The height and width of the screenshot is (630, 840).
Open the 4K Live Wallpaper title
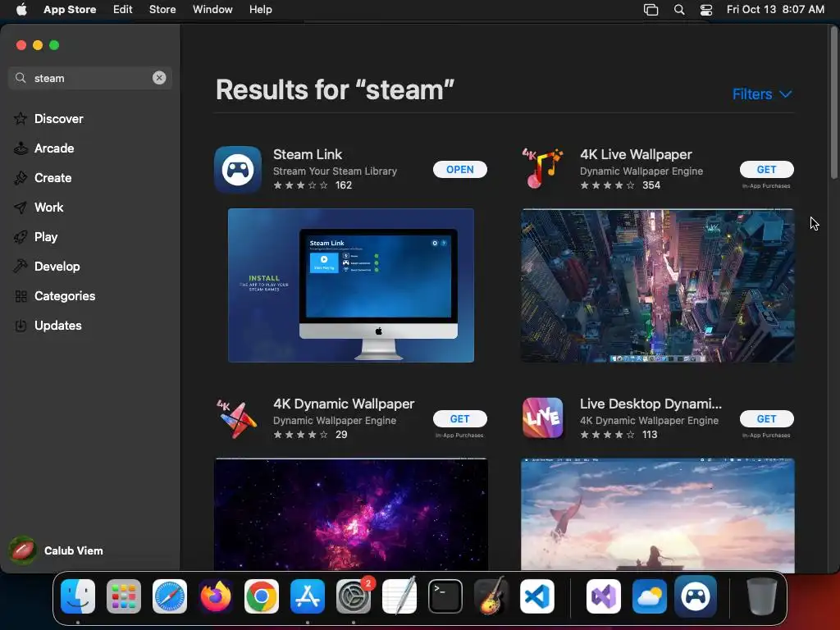tap(636, 154)
